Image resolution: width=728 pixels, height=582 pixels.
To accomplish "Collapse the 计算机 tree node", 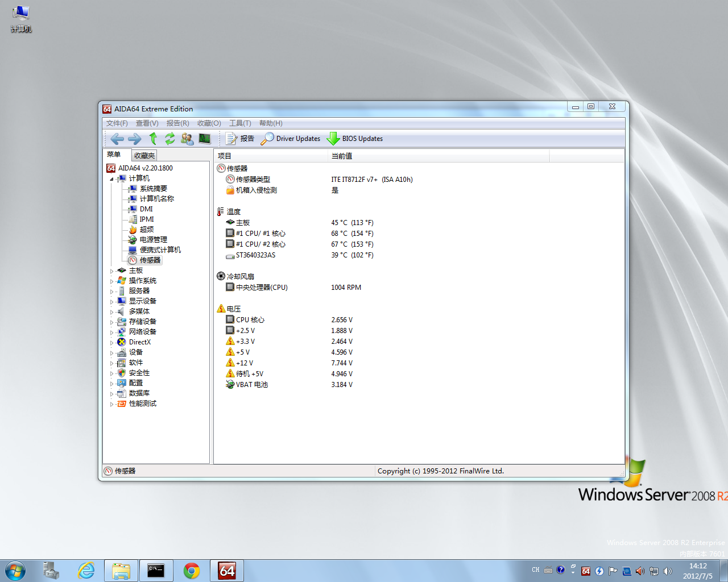I will point(111,179).
